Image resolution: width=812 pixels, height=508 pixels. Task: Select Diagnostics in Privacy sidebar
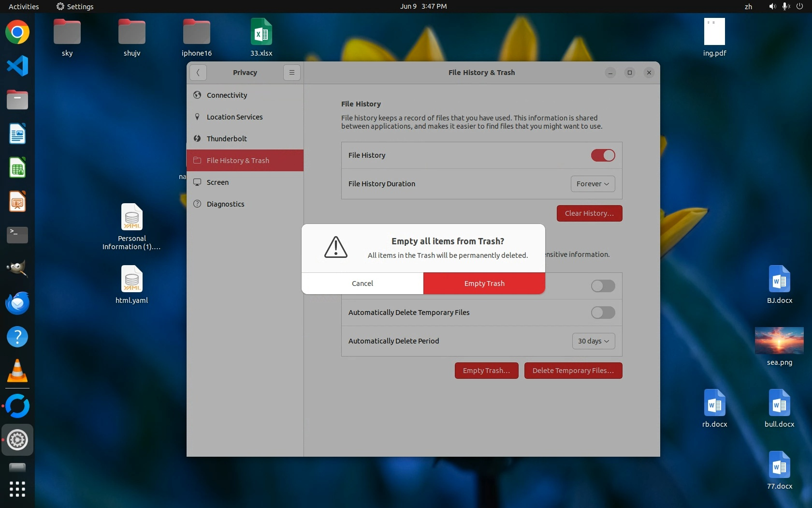point(225,204)
